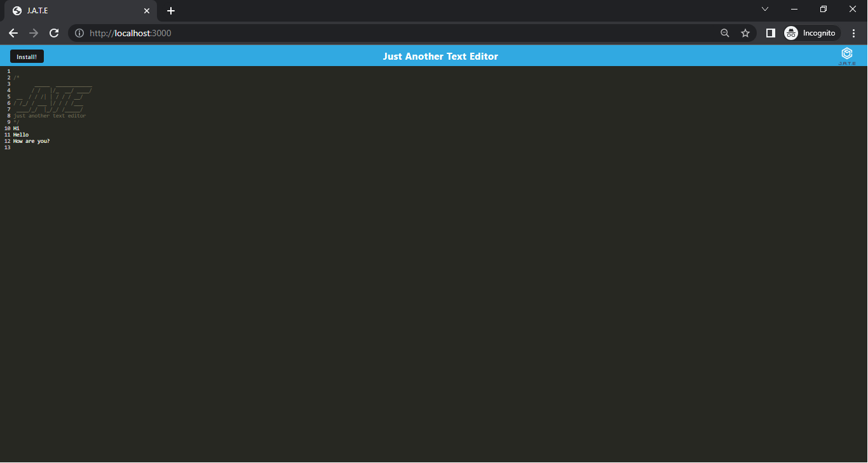Image resolution: width=868 pixels, height=463 pixels.
Task: Click the J.A.T.E logo icon
Action: [x=846, y=53]
